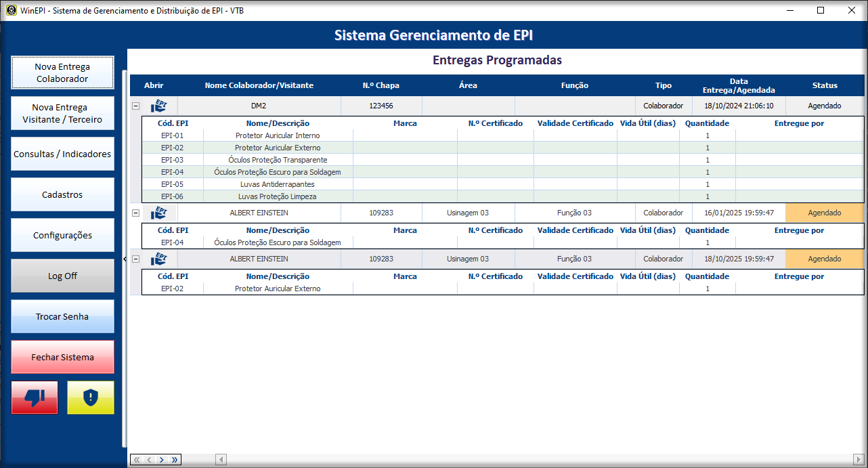This screenshot has height=468, width=868.
Task: Open EPI icon for Einstein's 18/10/2025 delivery
Action: point(158,259)
